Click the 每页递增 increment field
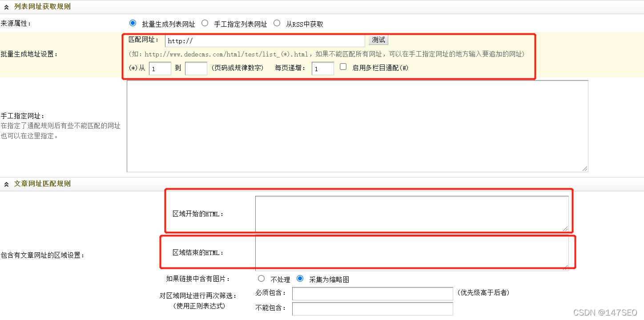The height and width of the screenshot is (320, 644). point(323,69)
